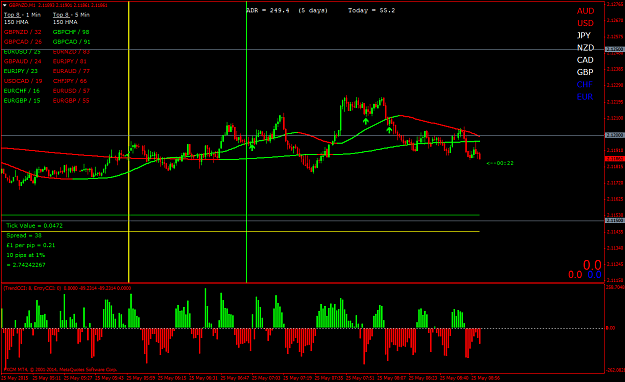The image size is (625, 382).
Task: Click the candle countdown timer '<--00:22'
Action: tap(500, 163)
